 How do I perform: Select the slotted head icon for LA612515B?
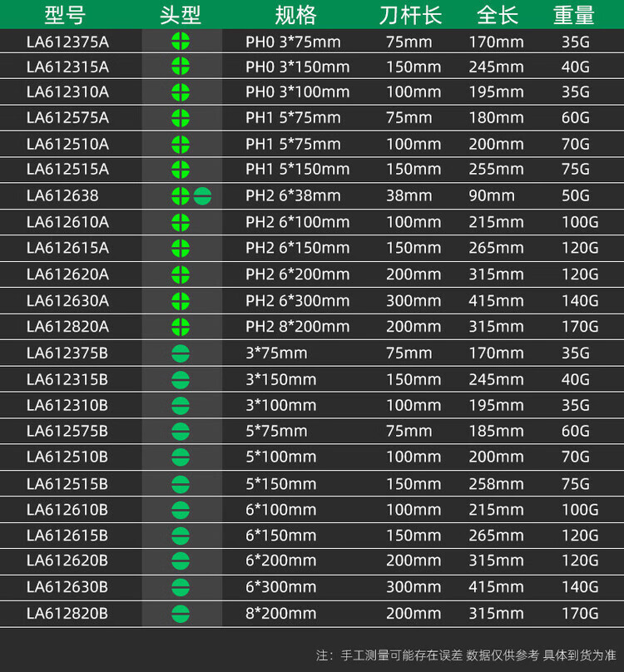coord(181,483)
